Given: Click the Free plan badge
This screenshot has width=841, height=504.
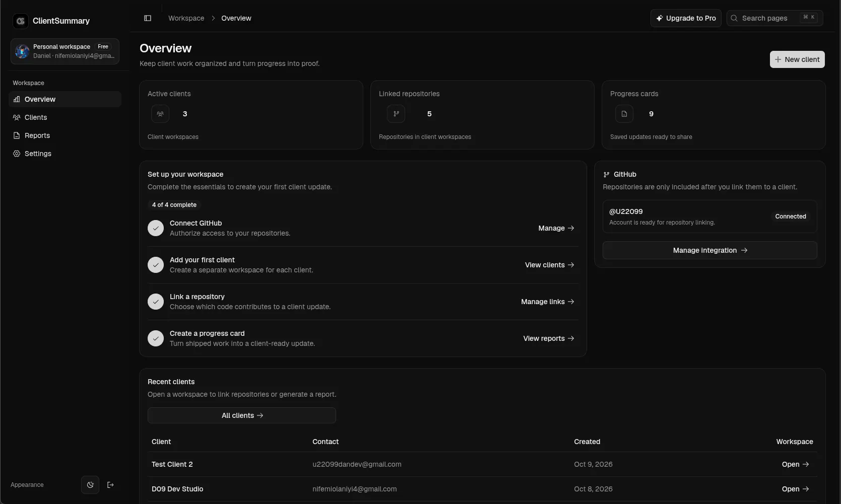Looking at the screenshot, I should pyautogui.click(x=103, y=46).
